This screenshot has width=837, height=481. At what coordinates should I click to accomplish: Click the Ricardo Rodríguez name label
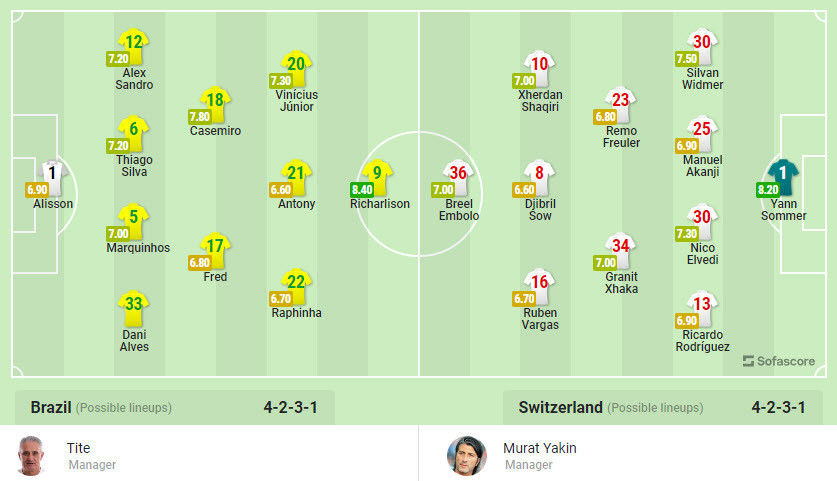tap(702, 340)
